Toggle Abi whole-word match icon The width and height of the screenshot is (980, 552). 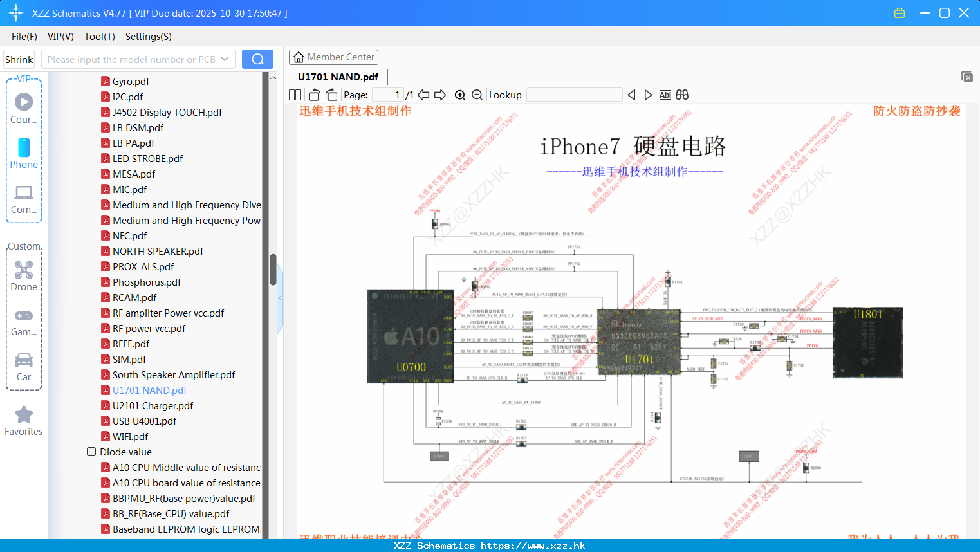(665, 95)
